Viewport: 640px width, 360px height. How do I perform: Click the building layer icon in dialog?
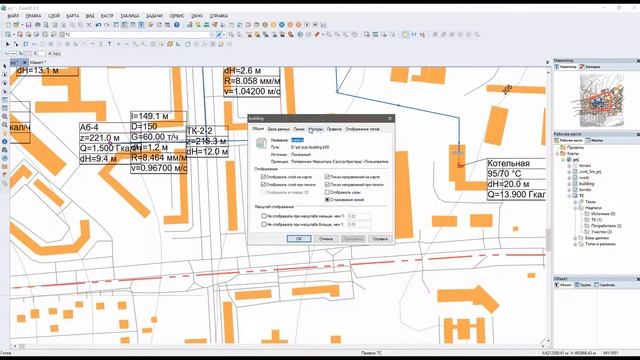(261, 143)
